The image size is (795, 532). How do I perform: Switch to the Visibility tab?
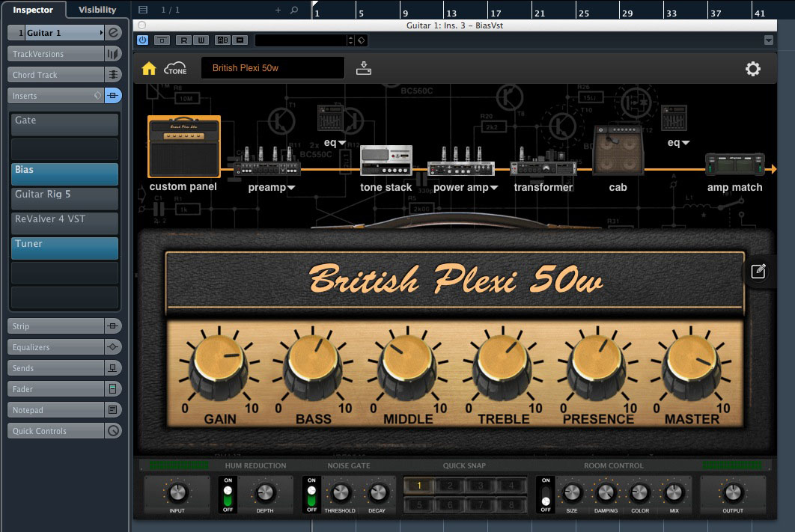point(97,10)
